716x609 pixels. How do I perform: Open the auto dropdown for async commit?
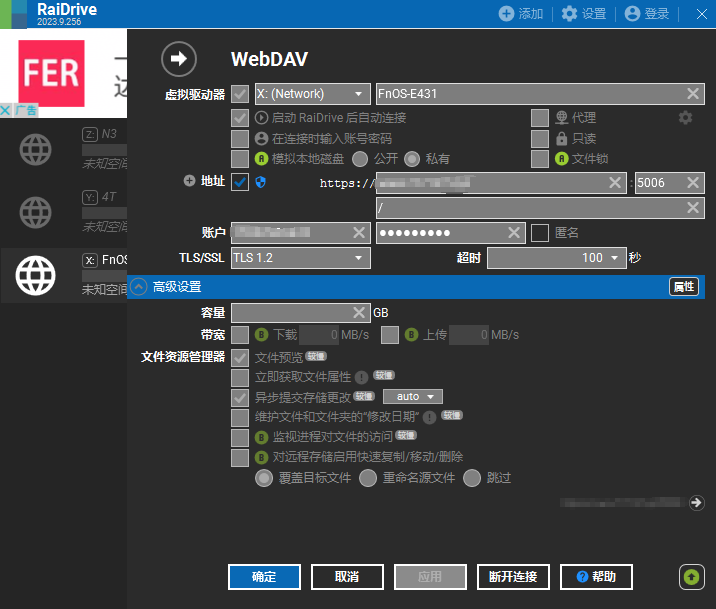(x=413, y=396)
